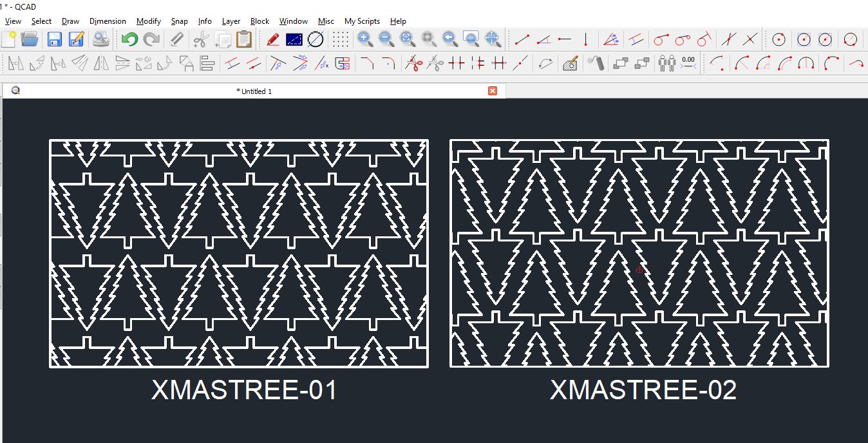
Task: Open the My Scripts menu
Action: [x=362, y=21]
